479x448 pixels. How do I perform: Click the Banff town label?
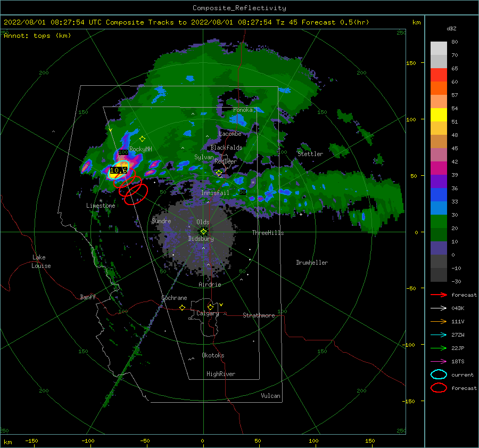[88, 297]
